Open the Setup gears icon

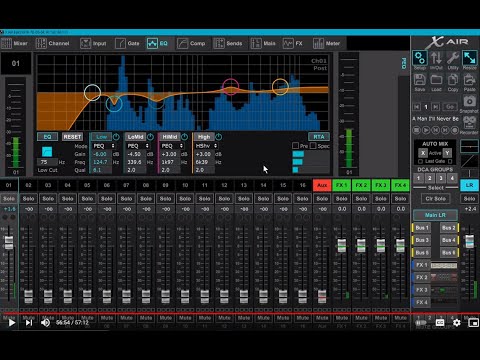[420, 58]
